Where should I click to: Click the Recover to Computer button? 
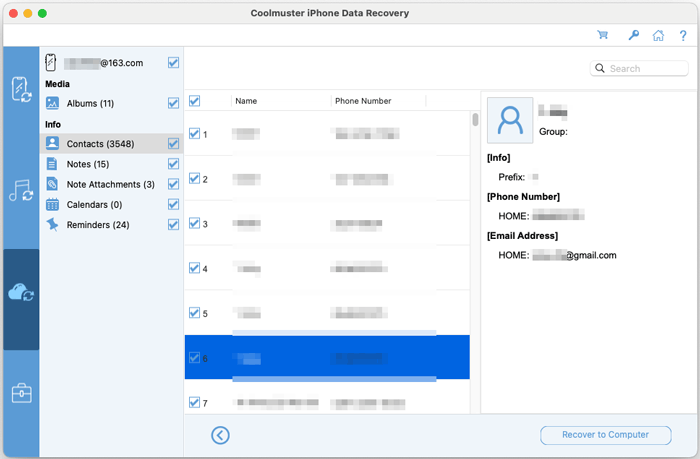(x=606, y=435)
